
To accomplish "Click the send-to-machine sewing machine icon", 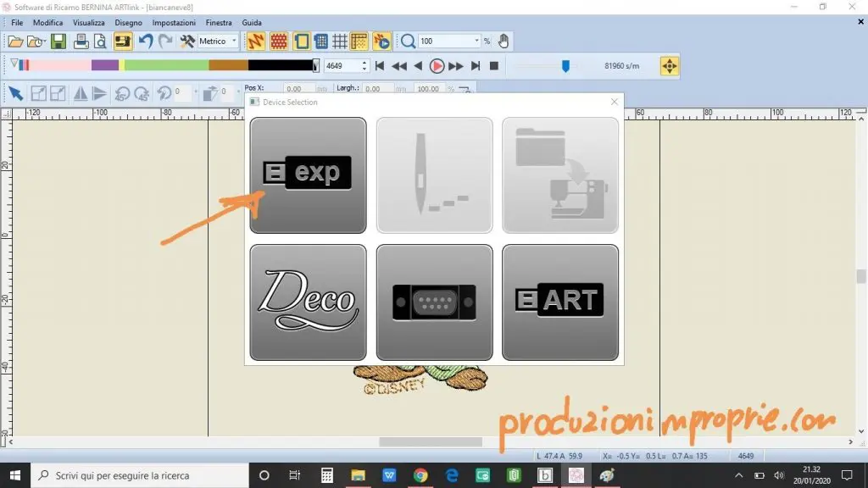I will coord(122,42).
